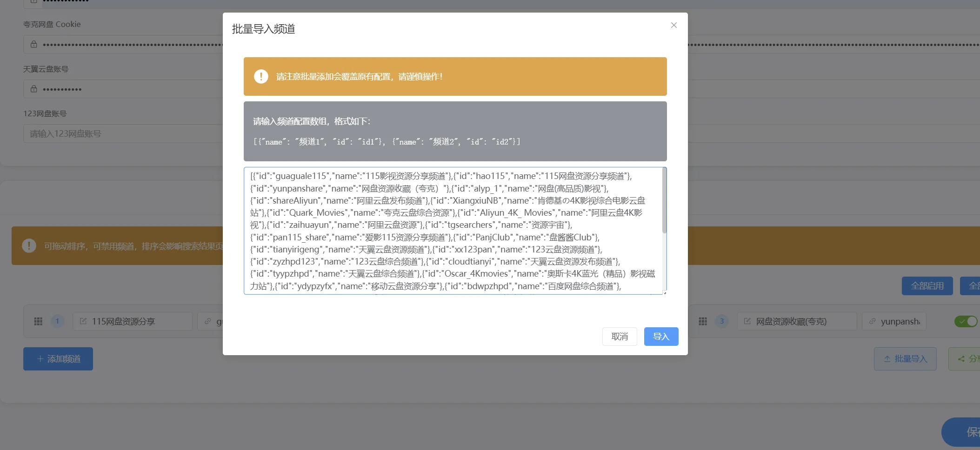The height and width of the screenshot is (450, 980).
Task: Close the 批量导入频道 dialog
Action: [x=673, y=25]
